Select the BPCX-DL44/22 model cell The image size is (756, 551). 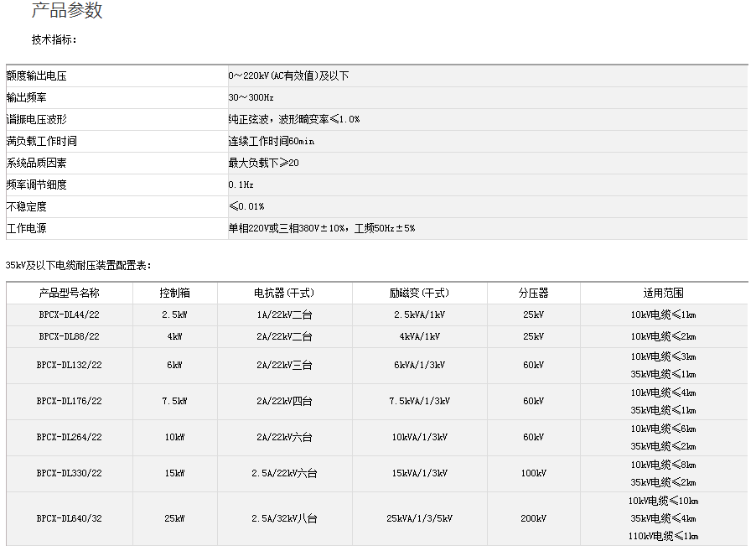point(69,315)
